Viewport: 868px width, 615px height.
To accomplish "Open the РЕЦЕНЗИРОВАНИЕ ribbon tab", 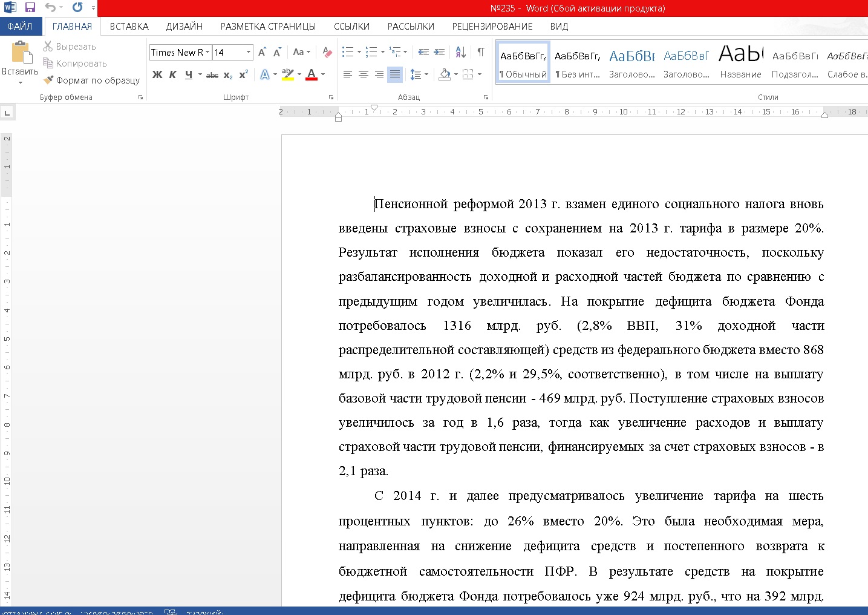I will click(492, 27).
